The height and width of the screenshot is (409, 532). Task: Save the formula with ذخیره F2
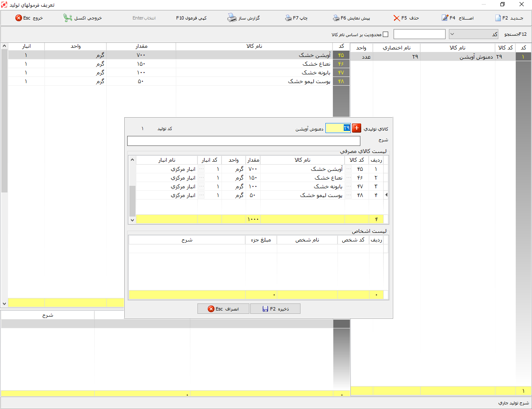point(275,309)
